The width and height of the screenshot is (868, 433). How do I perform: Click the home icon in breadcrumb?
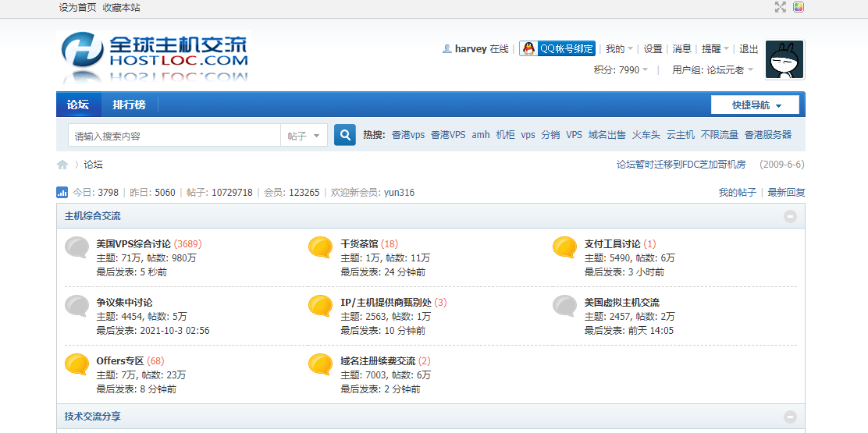(x=62, y=165)
